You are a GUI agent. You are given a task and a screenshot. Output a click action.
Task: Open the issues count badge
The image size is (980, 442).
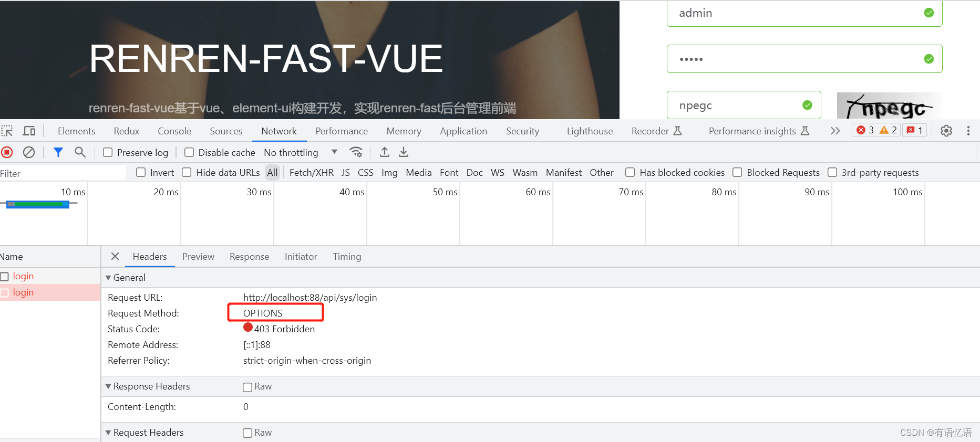coord(915,130)
